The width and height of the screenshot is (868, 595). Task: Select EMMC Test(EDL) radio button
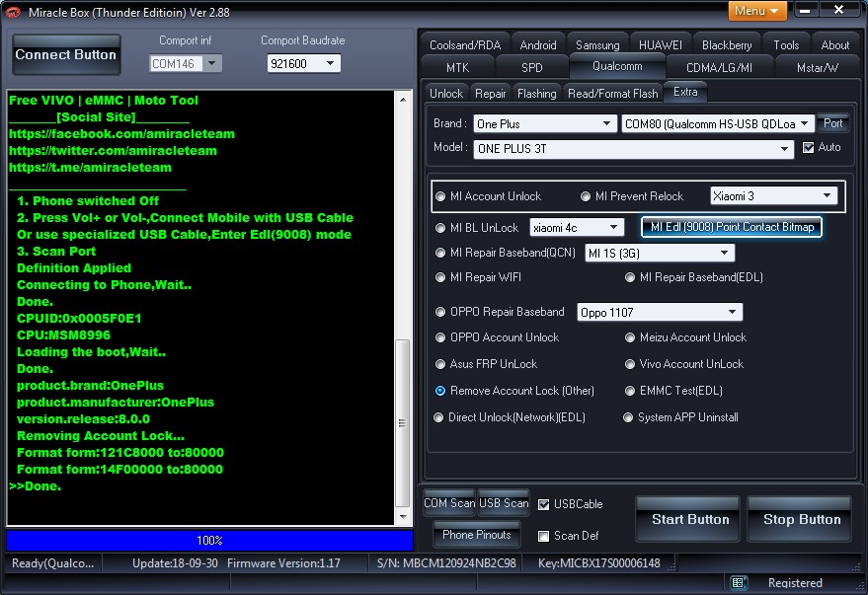(x=630, y=391)
